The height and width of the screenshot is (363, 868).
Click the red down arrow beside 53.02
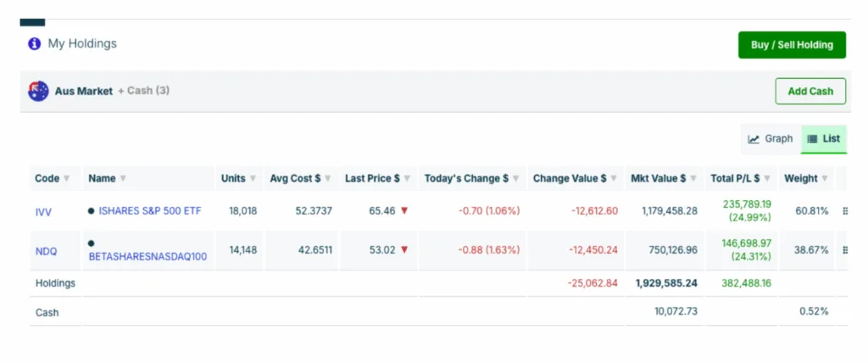click(x=404, y=250)
